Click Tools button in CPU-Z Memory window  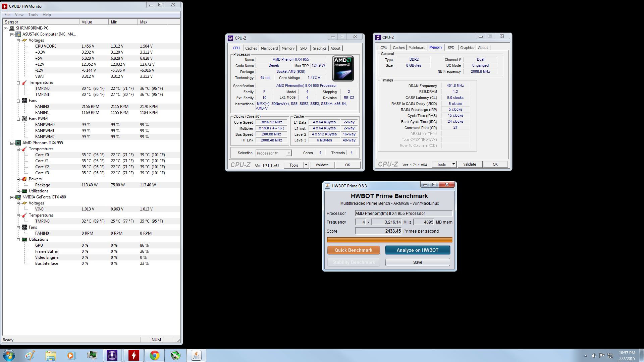point(441,164)
